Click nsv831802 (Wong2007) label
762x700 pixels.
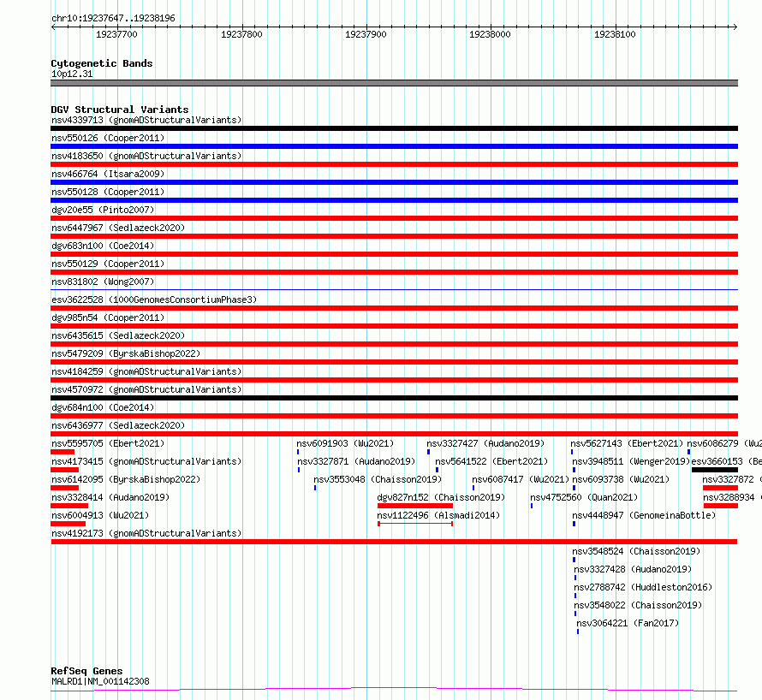(x=103, y=282)
